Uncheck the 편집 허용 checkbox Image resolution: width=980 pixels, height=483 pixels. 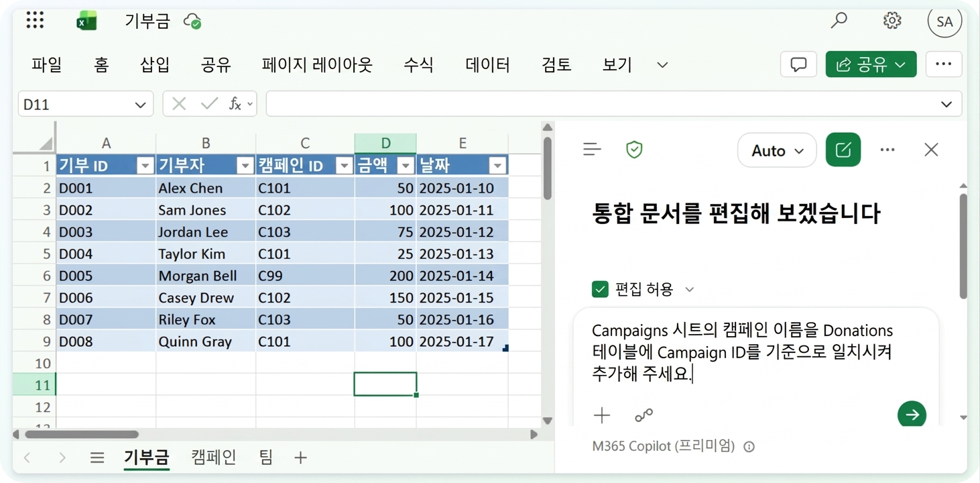(x=600, y=289)
